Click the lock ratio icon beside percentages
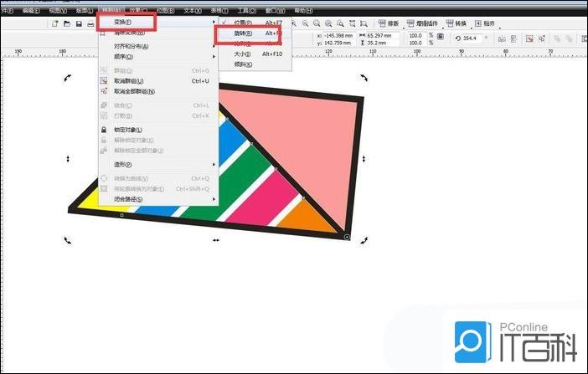The height and width of the screenshot is (374, 588). [441, 36]
